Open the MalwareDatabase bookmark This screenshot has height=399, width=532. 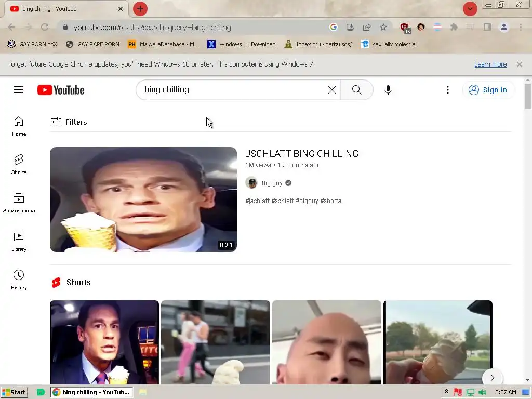click(x=163, y=44)
